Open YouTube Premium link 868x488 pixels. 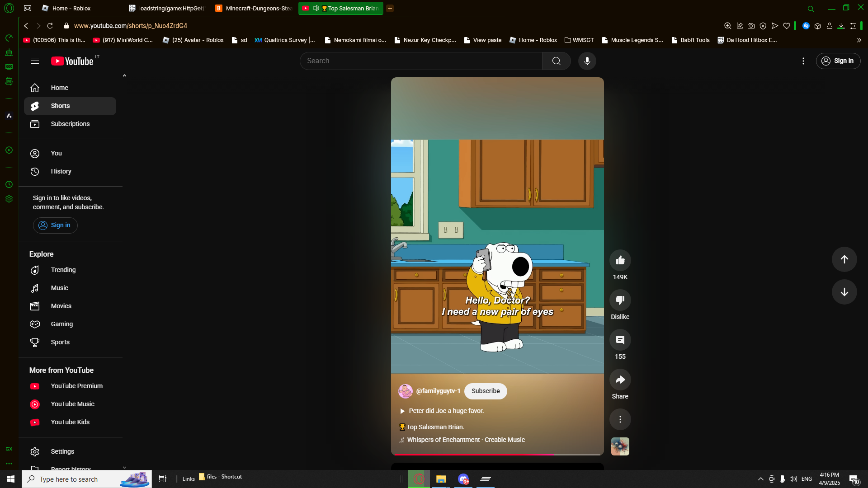(x=70, y=386)
